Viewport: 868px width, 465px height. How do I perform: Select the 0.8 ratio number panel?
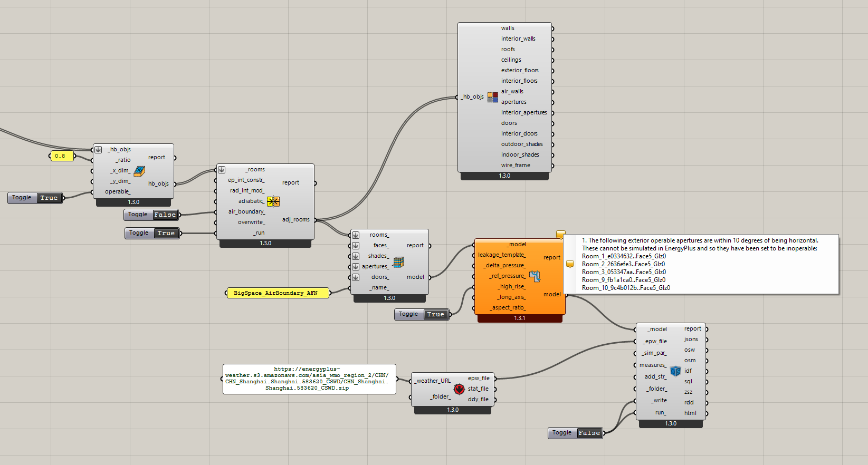click(x=62, y=156)
